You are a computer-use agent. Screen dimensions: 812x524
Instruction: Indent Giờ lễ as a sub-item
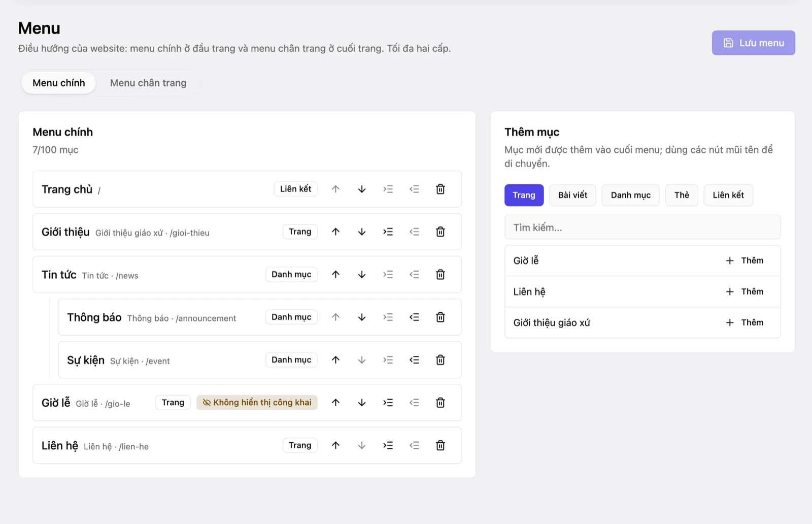pyautogui.click(x=388, y=402)
